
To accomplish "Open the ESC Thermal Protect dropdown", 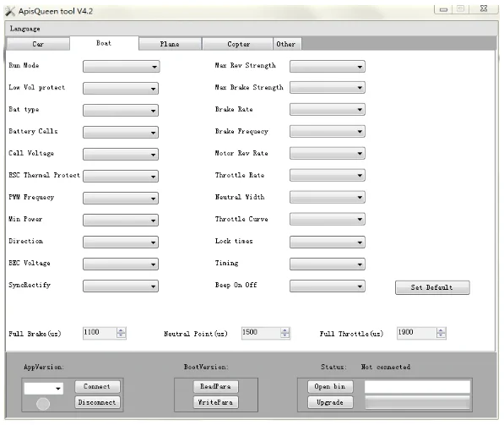I will coord(121,176).
